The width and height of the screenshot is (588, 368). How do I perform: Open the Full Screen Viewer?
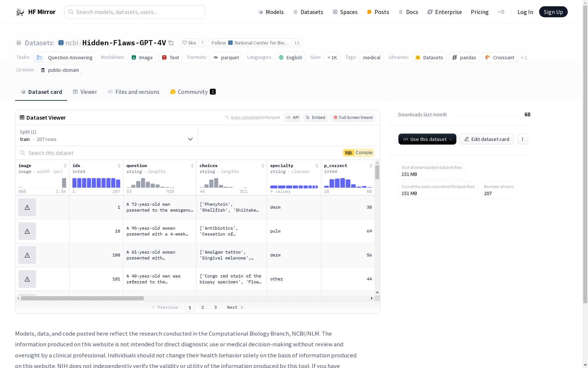tap(353, 117)
